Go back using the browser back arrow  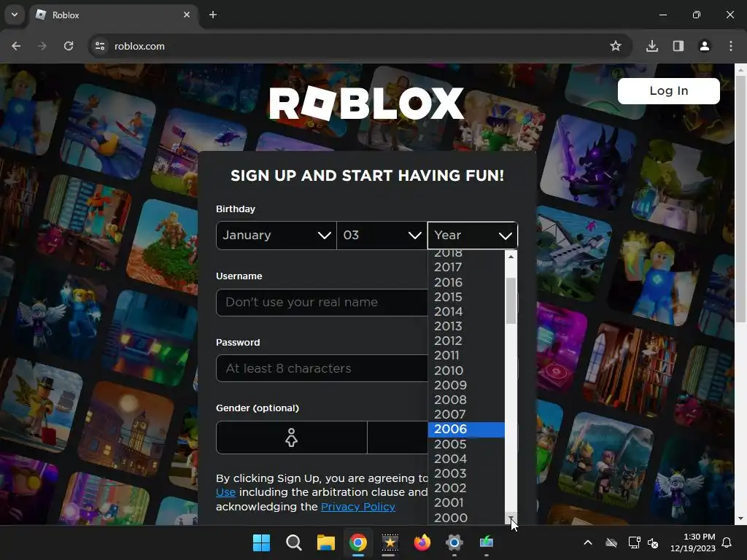(16, 46)
